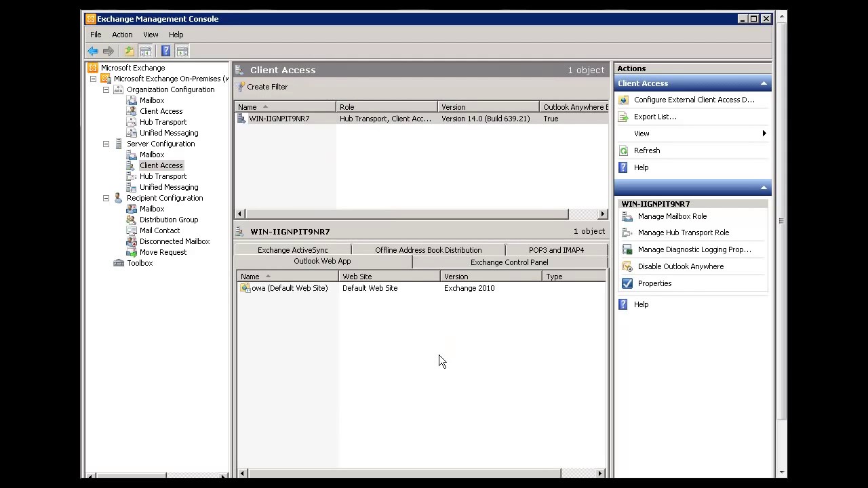
Task: Select the Exchange 2010 version cell
Action: click(x=469, y=288)
